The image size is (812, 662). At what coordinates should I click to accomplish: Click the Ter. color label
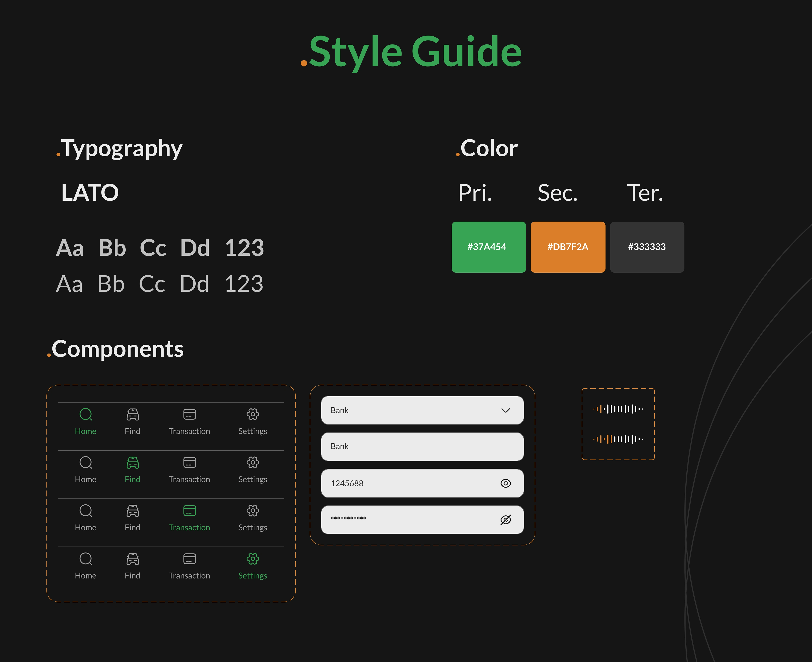coord(645,193)
